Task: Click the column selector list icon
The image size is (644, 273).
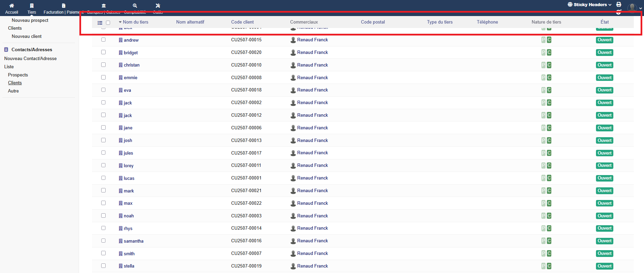Action: [x=100, y=23]
